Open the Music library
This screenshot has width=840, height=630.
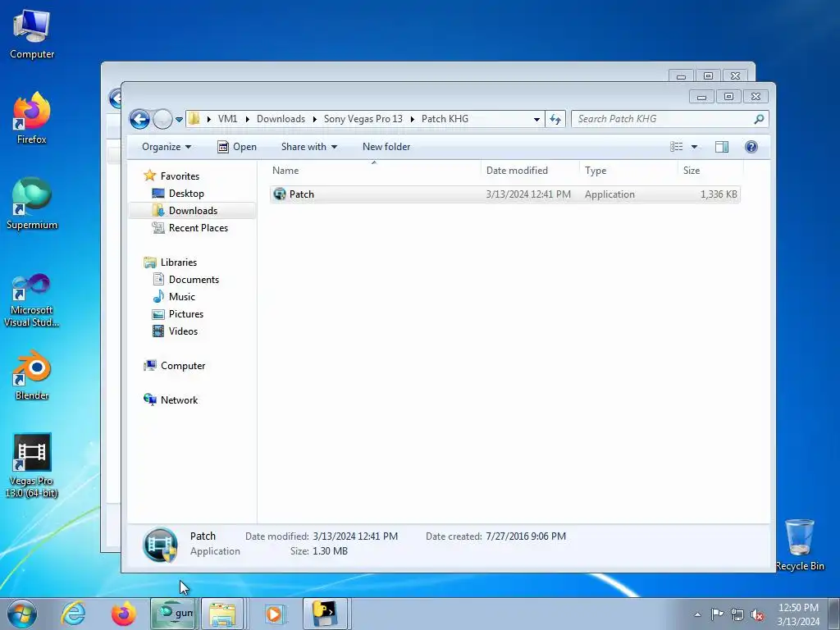click(181, 297)
